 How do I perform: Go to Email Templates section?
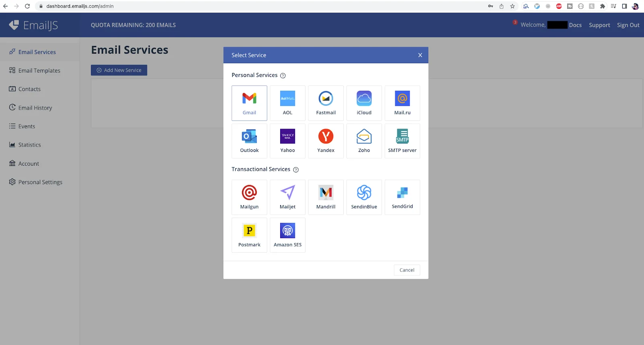[39, 71]
